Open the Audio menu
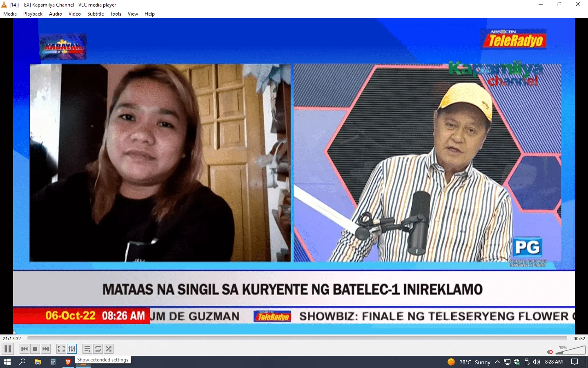 pos(56,14)
